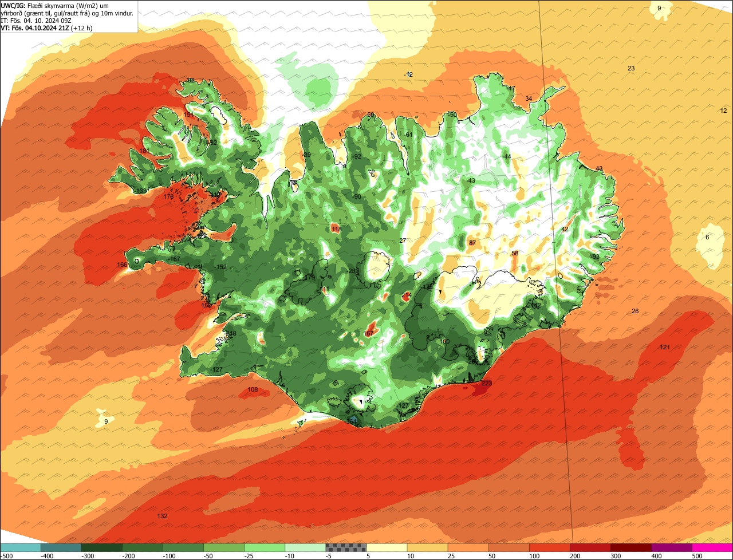Click the 100 to 200 red-orange legend swatch
733x560 pixels.
coord(549,547)
